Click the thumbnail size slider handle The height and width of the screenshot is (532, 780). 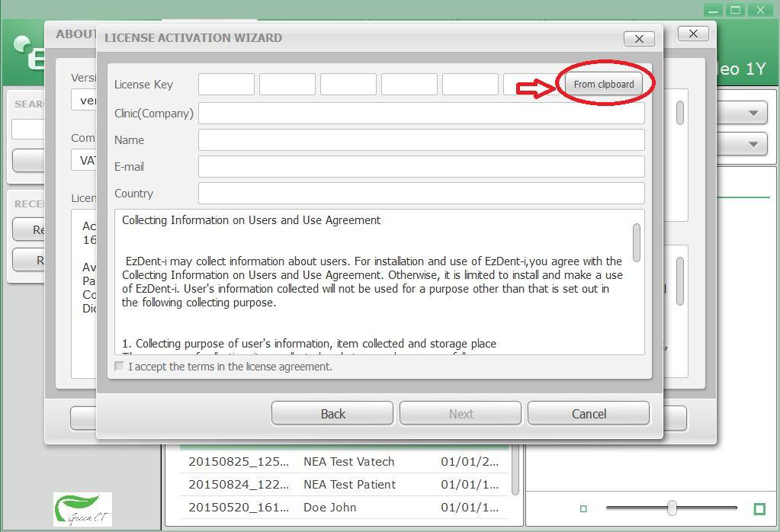(672, 508)
